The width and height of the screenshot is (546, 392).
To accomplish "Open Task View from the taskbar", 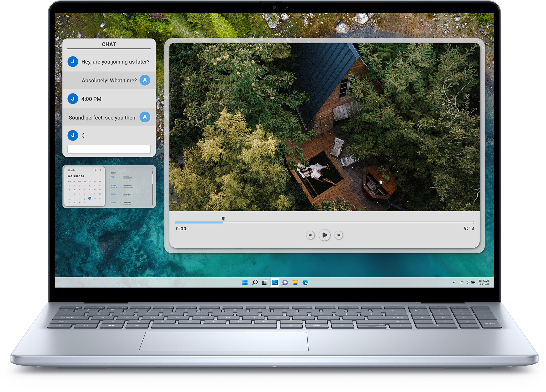I will tap(265, 283).
